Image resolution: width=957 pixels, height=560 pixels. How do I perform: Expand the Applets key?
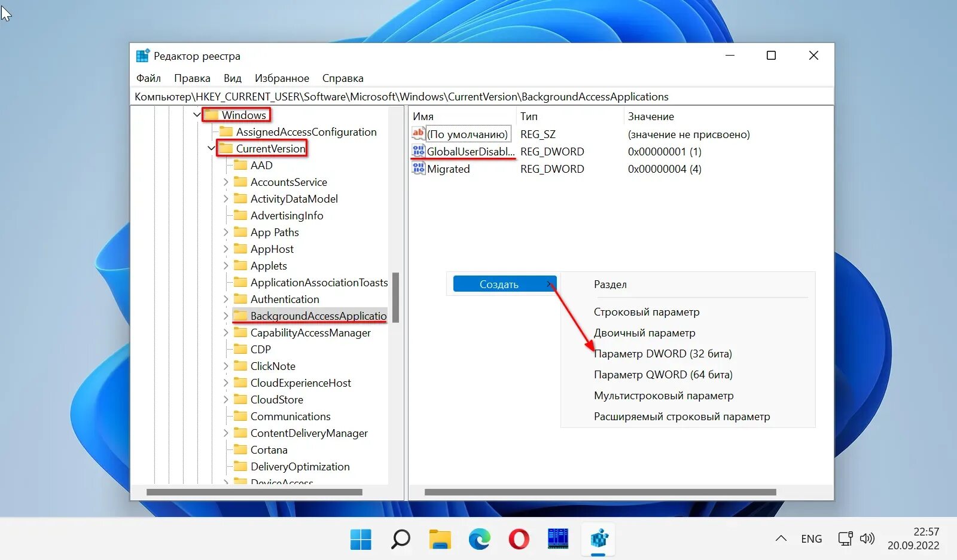225,265
